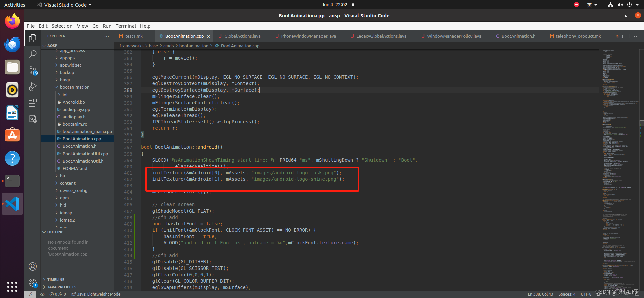Open the File menu
This screenshot has height=298, width=644.
point(31,26)
